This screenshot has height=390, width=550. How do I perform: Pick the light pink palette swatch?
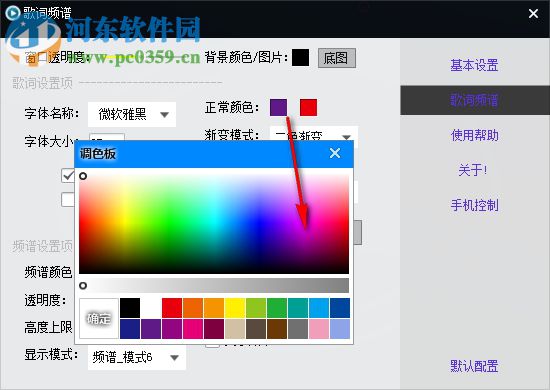(319, 329)
